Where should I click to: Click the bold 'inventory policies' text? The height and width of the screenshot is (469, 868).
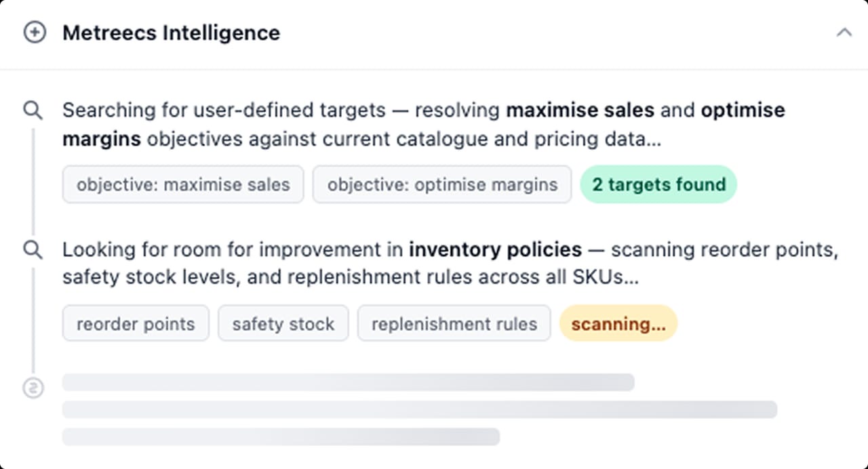pyautogui.click(x=495, y=249)
